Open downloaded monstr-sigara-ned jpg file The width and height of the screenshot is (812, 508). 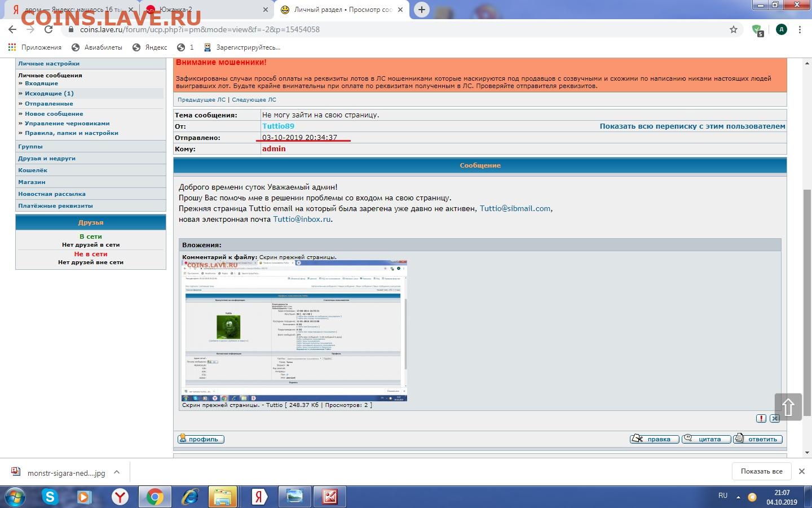pos(59,473)
